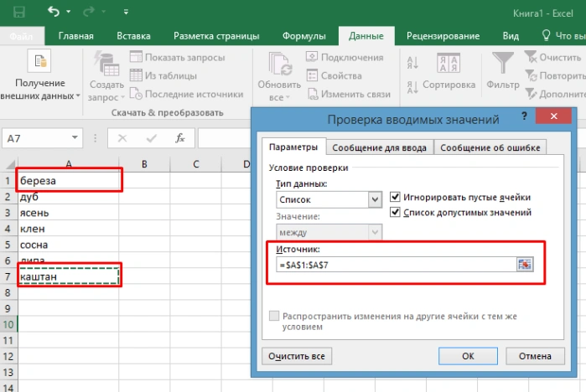Viewport: 586px width, 392px height.
Task: Sort ascending with the А-Я icon
Action: pyautogui.click(x=412, y=63)
